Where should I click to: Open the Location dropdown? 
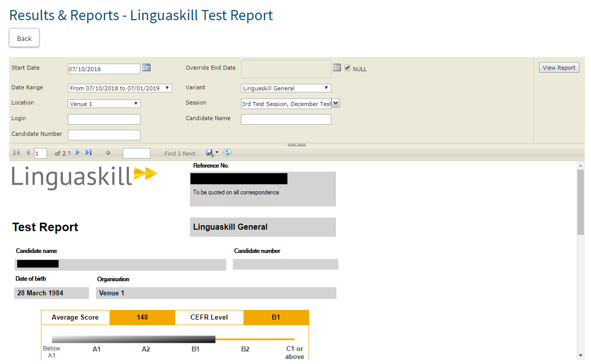click(x=104, y=103)
